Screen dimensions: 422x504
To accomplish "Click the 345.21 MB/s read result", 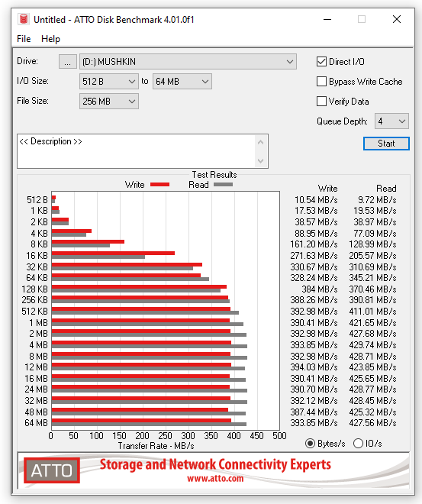I will [372, 278].
